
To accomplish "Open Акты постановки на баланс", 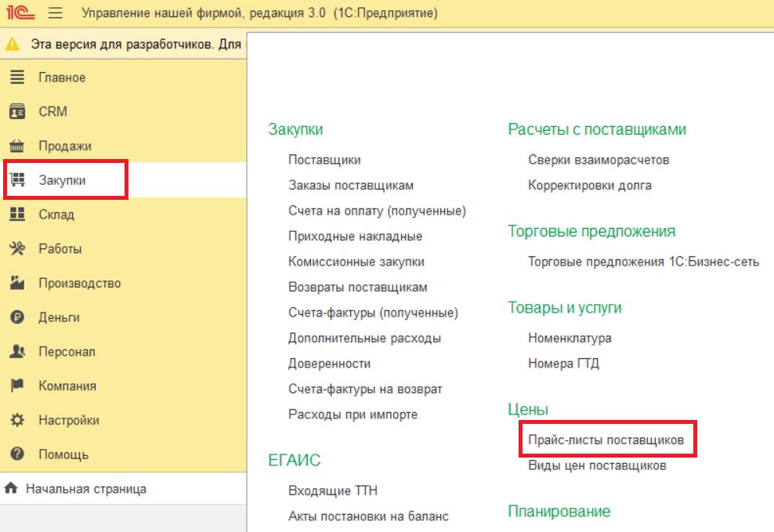I will click(368, 516).
